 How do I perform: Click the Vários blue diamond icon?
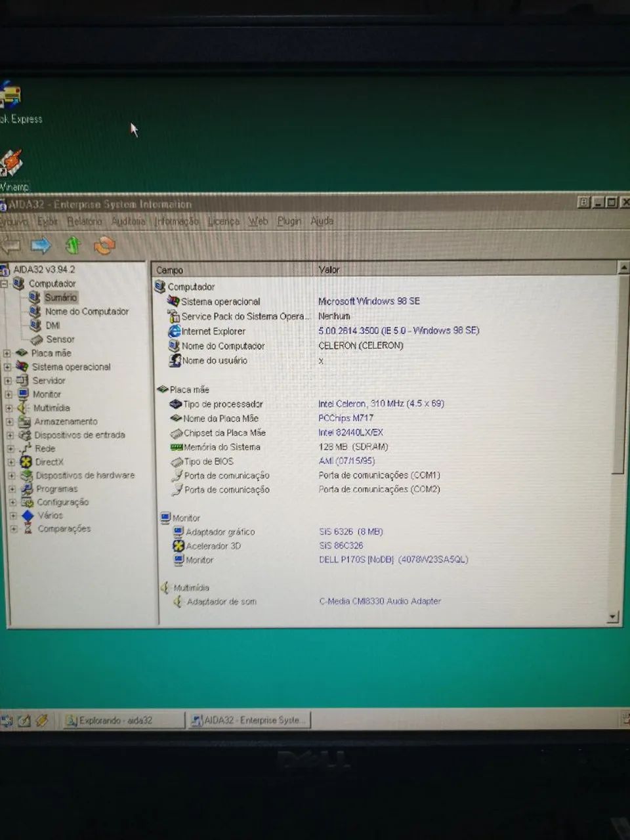pos(28,515)
